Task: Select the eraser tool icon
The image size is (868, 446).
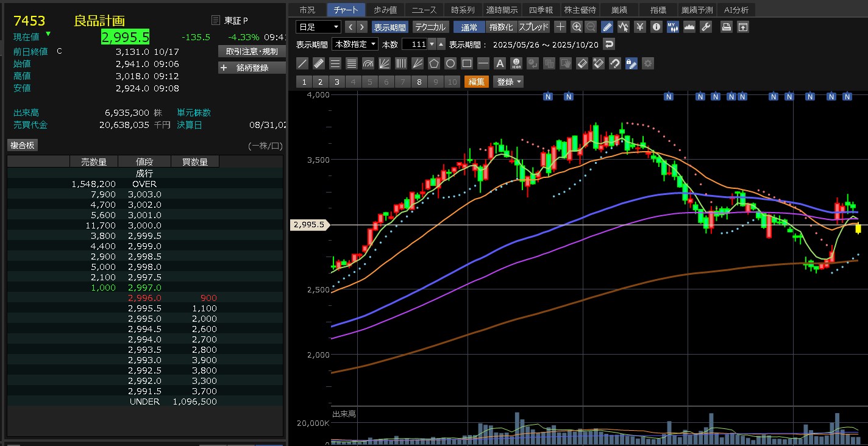Action: point(582,63)
